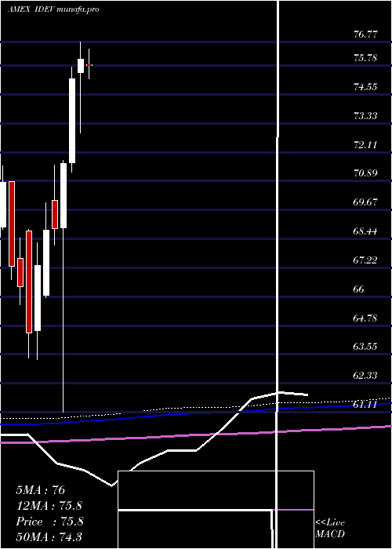Click the 63.55 price axis label
The image size is (392, 549).
point(365,347)
